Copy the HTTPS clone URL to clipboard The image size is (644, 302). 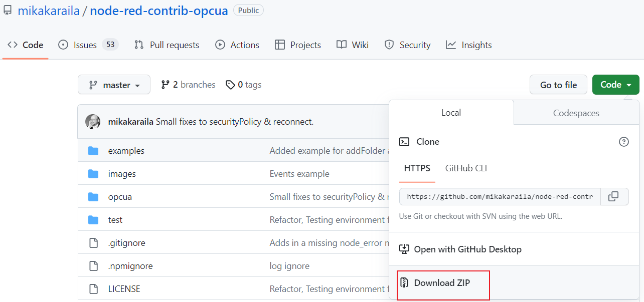tap(613, 196)
